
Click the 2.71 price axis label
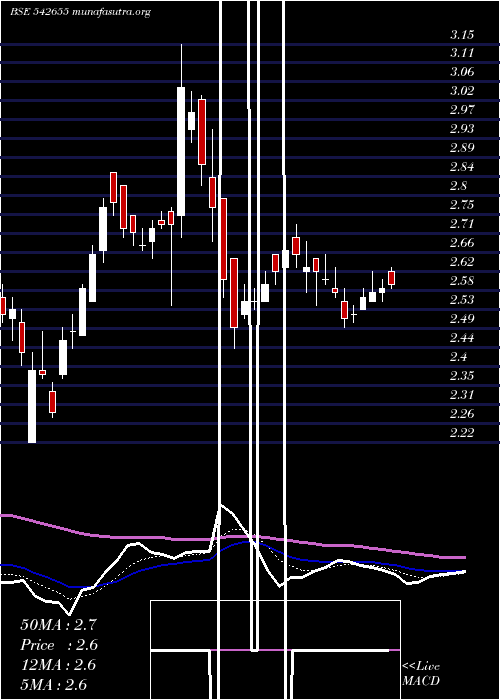click(462, 224)
